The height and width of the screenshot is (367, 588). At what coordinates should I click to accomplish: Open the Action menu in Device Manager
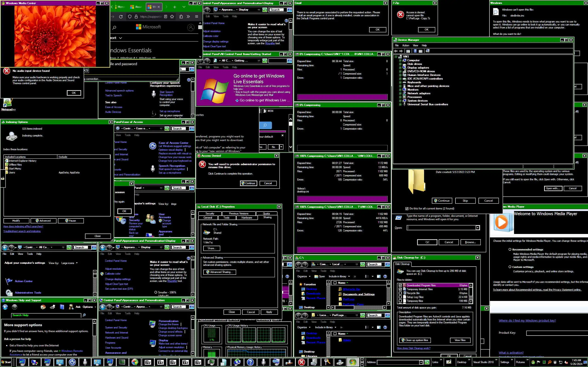click(x=406, y=45)
